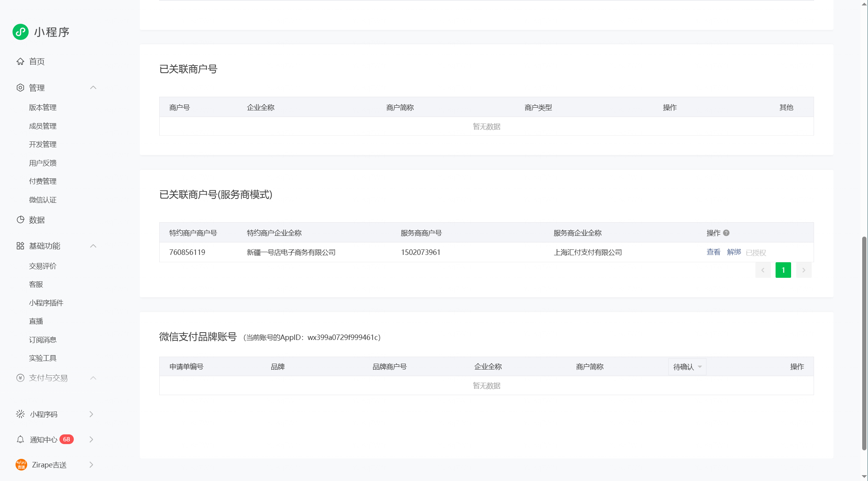Click the green Mini Program logo icon
The image size is (868, 481).
(21, 32)
